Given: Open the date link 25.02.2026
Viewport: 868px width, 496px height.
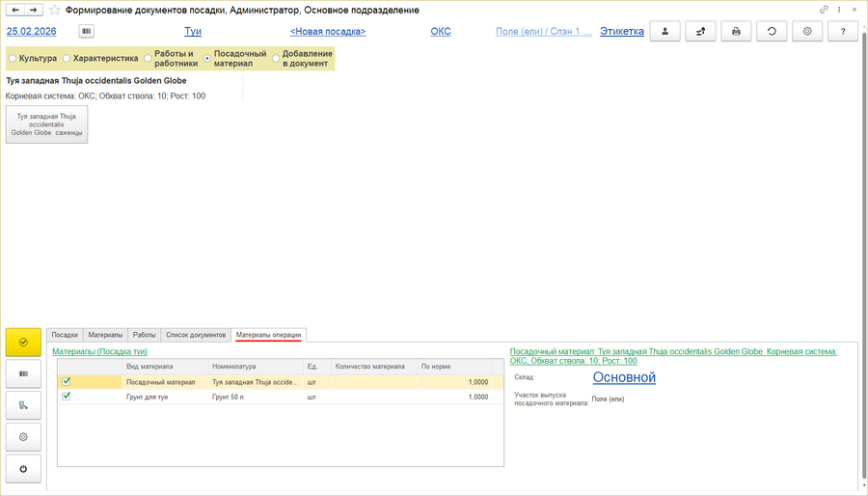Looking at the screenshot, I should pos(32,32).
